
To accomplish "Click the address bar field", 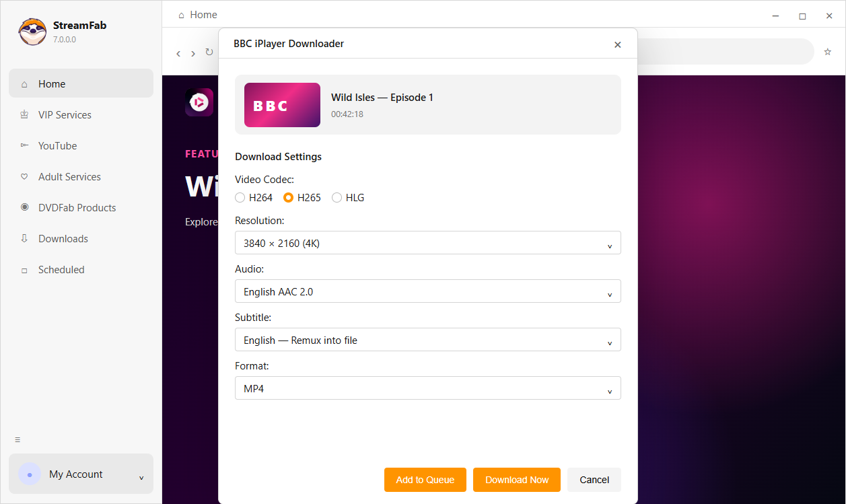I will click(x=726, y=52).
